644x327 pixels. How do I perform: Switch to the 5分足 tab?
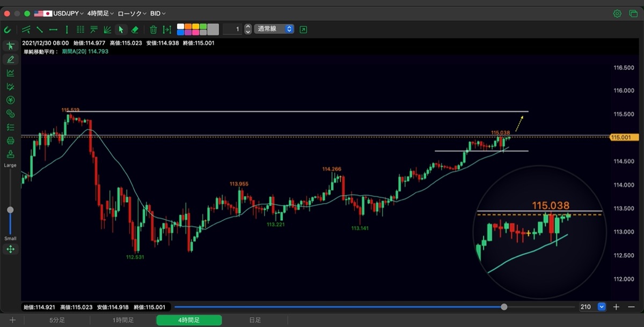click(x=57, y=320)
